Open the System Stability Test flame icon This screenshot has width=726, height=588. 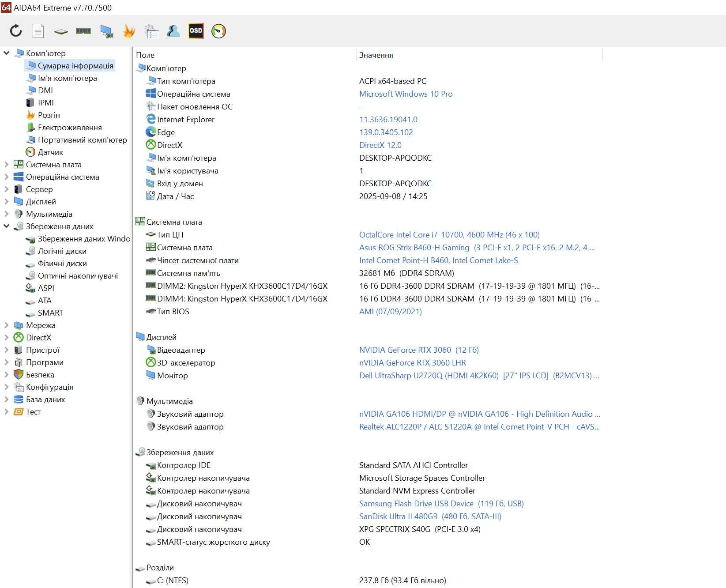(129, 31)
